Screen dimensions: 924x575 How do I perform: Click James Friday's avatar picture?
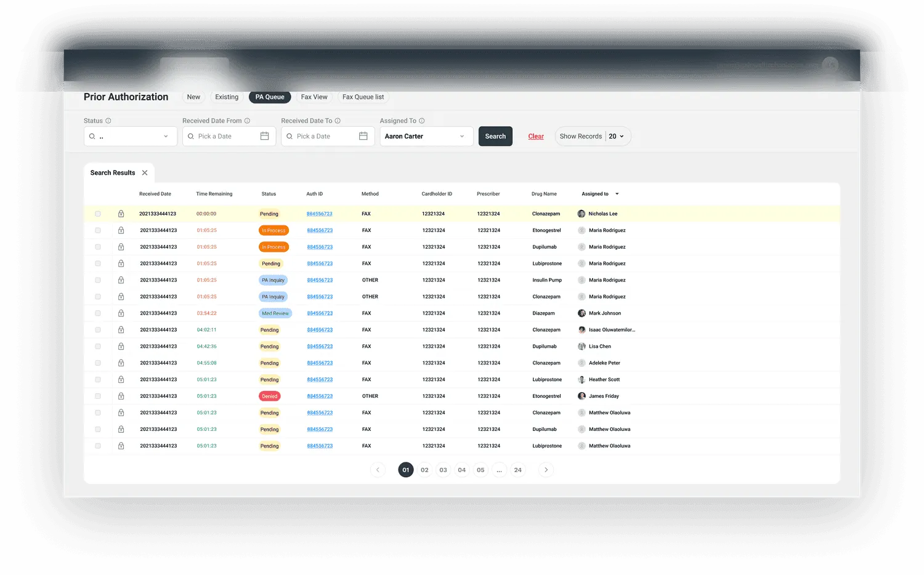click(582, 396)
